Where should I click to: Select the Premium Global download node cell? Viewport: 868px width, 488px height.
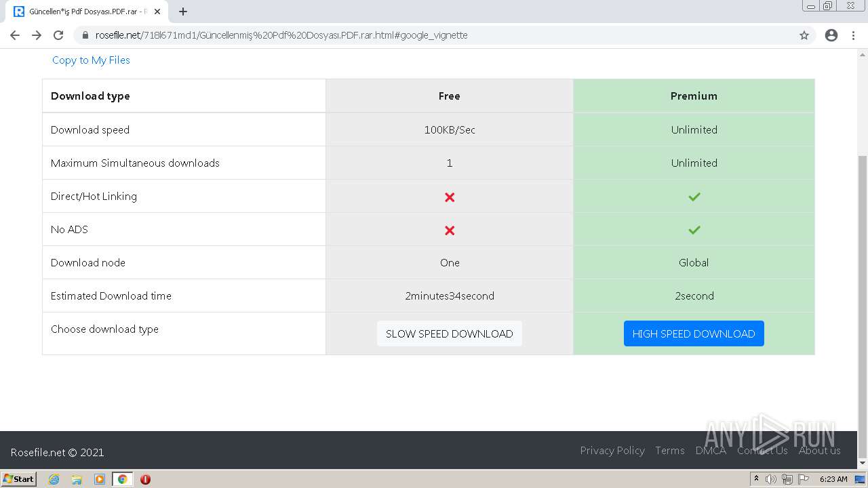[694, 262]
